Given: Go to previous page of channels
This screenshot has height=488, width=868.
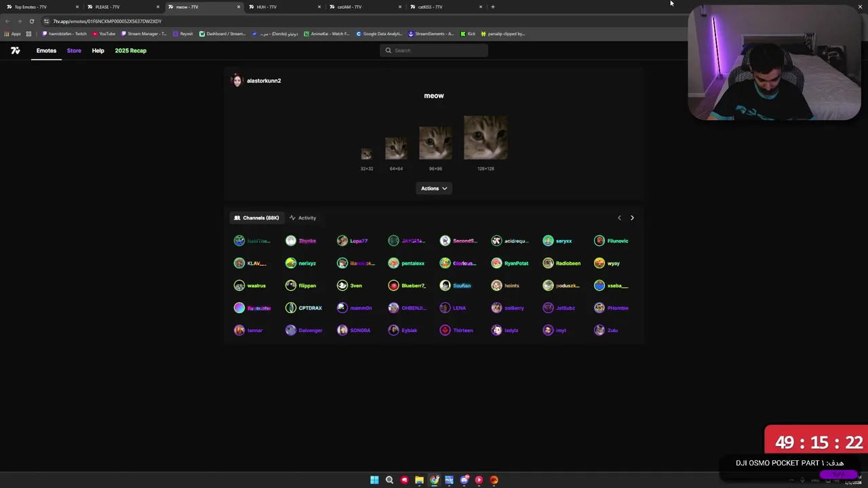Looking at the screenshot, I should click(619, 218).
